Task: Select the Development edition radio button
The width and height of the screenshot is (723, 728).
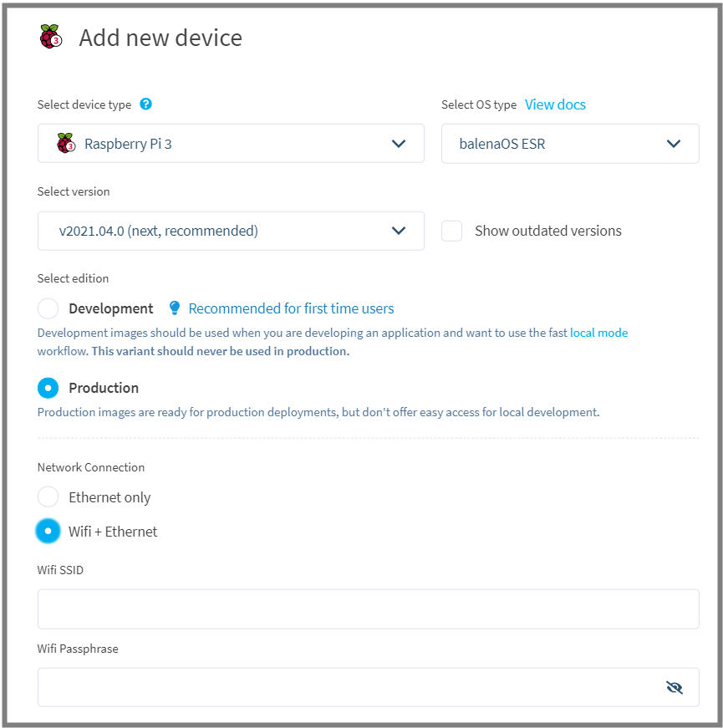Action: 48,308
